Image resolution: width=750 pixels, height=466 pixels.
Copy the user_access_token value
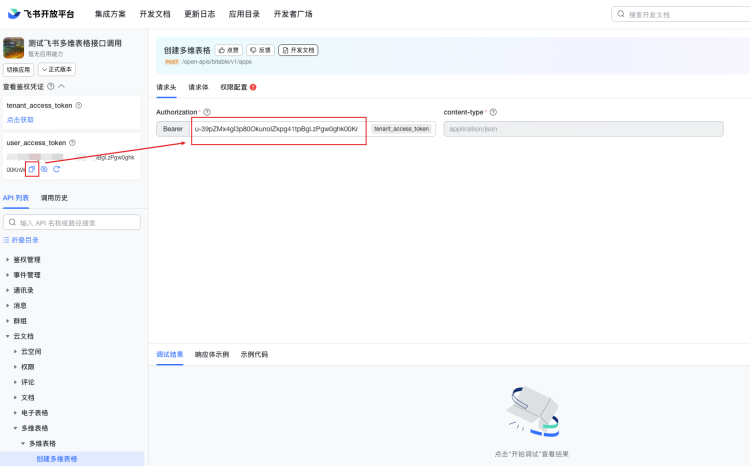[x=32, y=169]
